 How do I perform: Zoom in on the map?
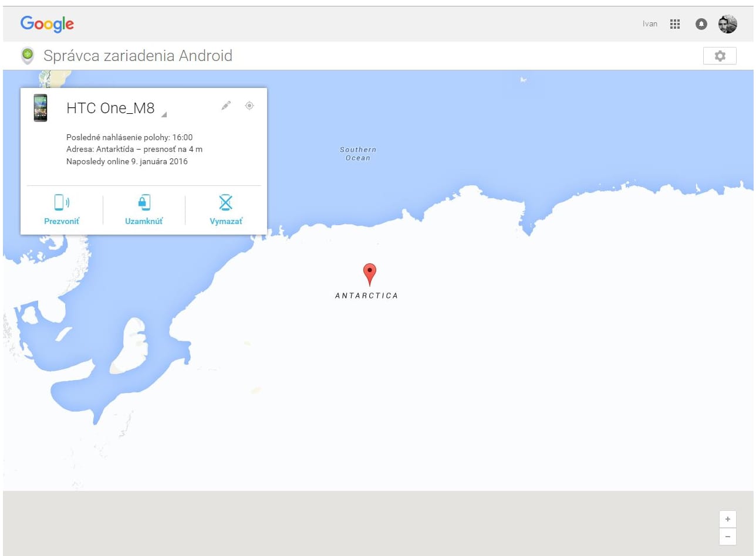(x=727, y=519)
